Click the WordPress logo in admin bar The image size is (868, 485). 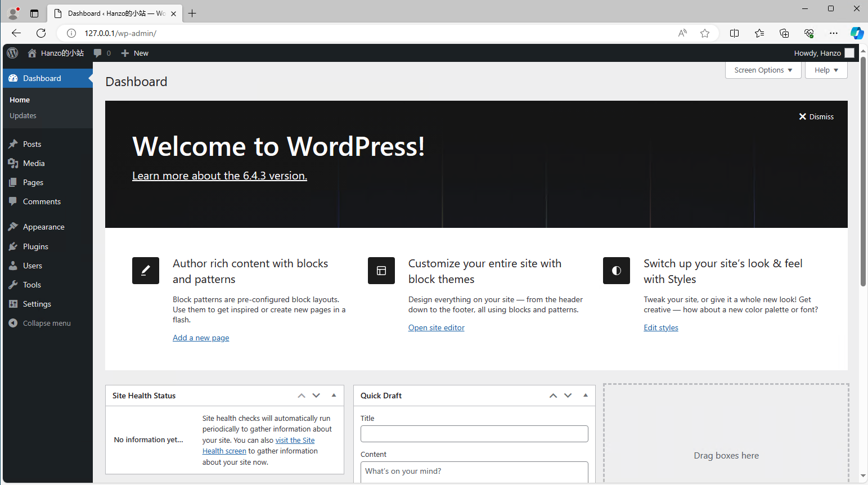pos(12,53)
